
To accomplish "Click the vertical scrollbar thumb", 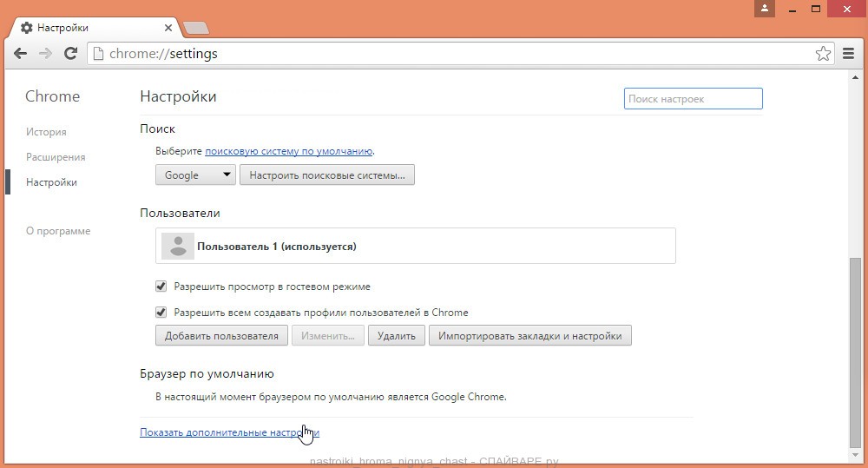I will (x=855, y=352).
